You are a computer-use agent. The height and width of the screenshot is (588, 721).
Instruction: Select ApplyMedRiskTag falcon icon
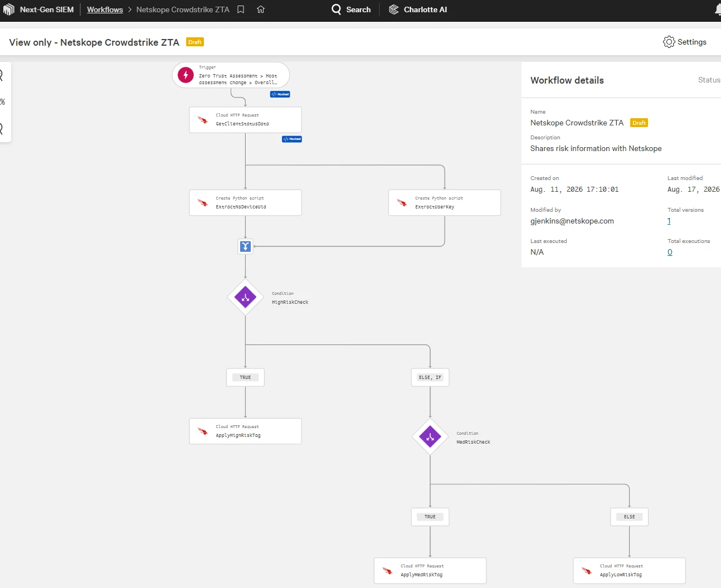pyautogui.click(x=387, y=571)
